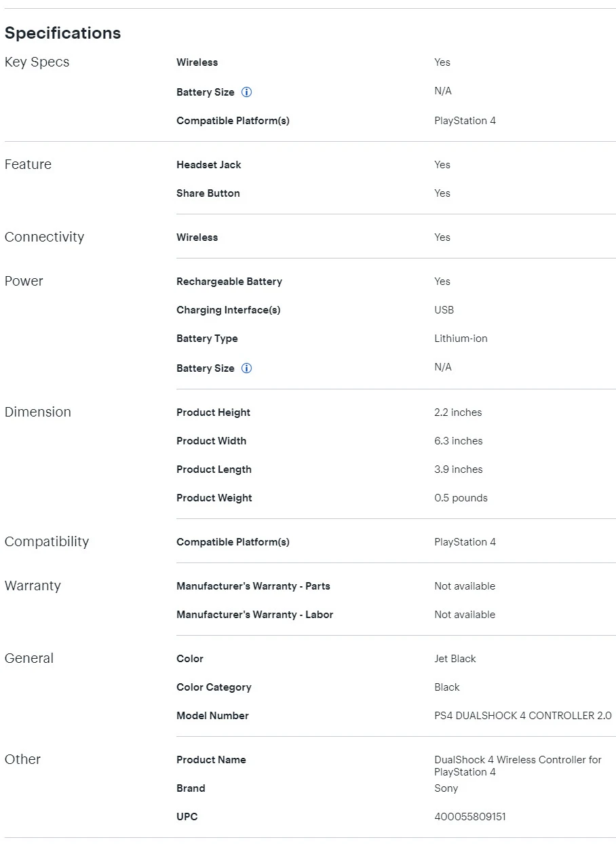Click the Rechargeable Battery label
This screenshot has height=844, width=616.
(x=229, y=282)
